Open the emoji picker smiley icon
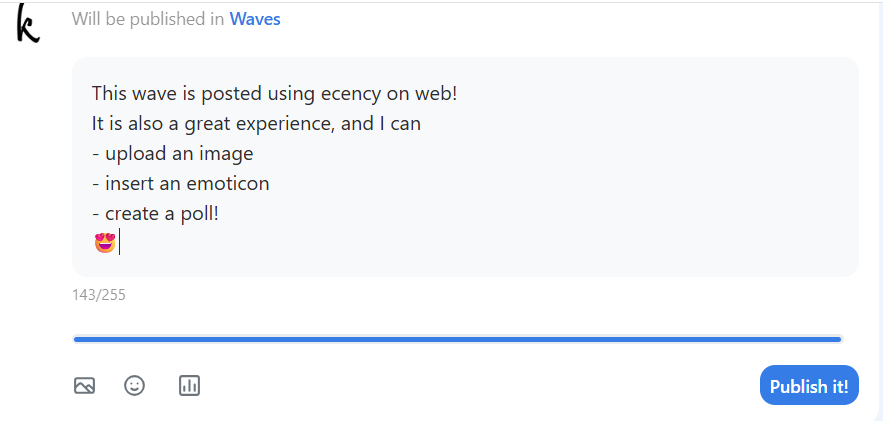This screenshot has width=883, height=421. pos(134,386)
